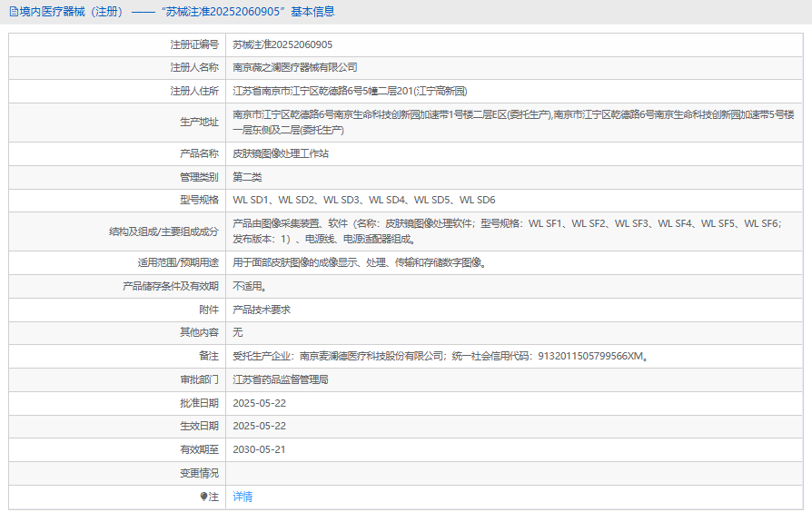Image resolution: width=812 pixels, height=512 pixels.
Task: Click the document icon beside the page header
Action: coord(14,12)
